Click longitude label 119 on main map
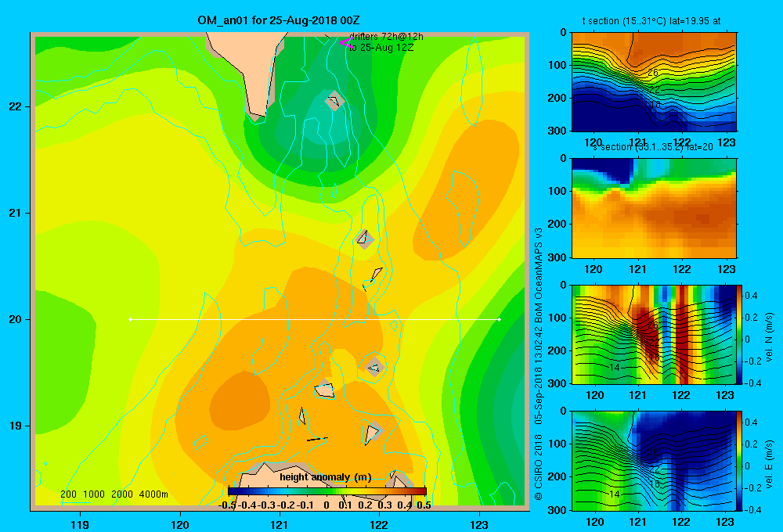Image resolution: width=783 pixels, height=532 pixels. pos(80,524)
